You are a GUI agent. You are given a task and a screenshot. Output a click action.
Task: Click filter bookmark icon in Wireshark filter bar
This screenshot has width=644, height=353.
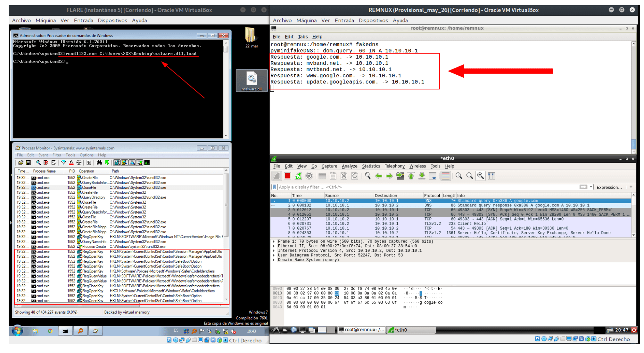pyautogui.click(x=274, y=187)
